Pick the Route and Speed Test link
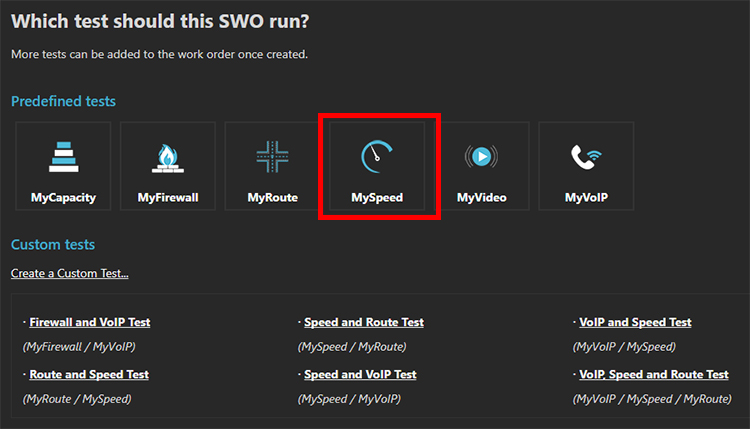750x429 pixels. coord(89,374)
